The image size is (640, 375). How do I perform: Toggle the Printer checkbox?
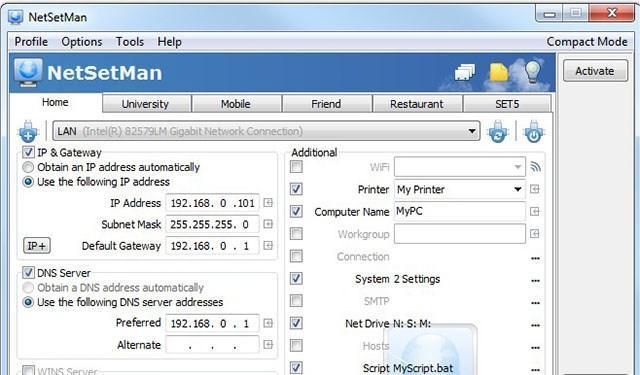point(296,189)
